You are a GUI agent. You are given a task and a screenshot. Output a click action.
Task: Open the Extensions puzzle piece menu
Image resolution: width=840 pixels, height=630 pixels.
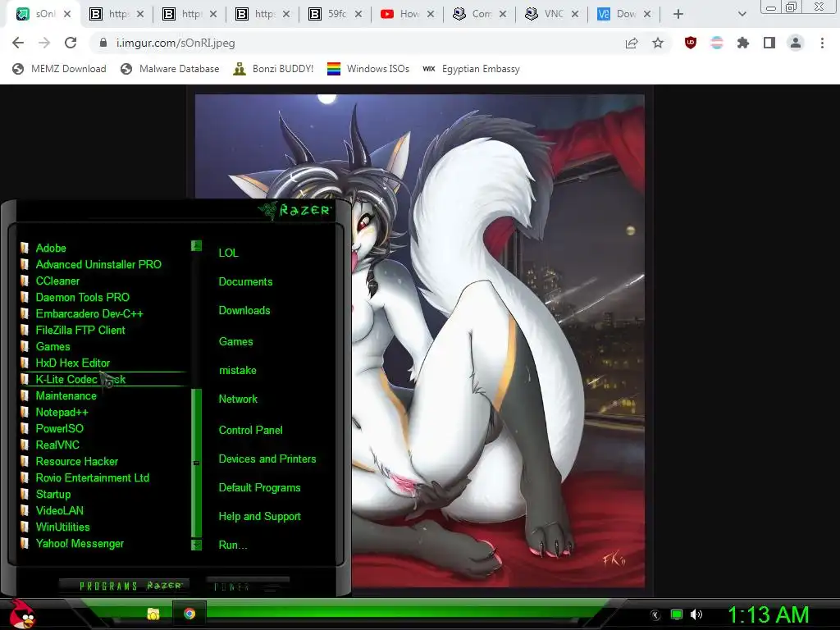pos(743,43)
